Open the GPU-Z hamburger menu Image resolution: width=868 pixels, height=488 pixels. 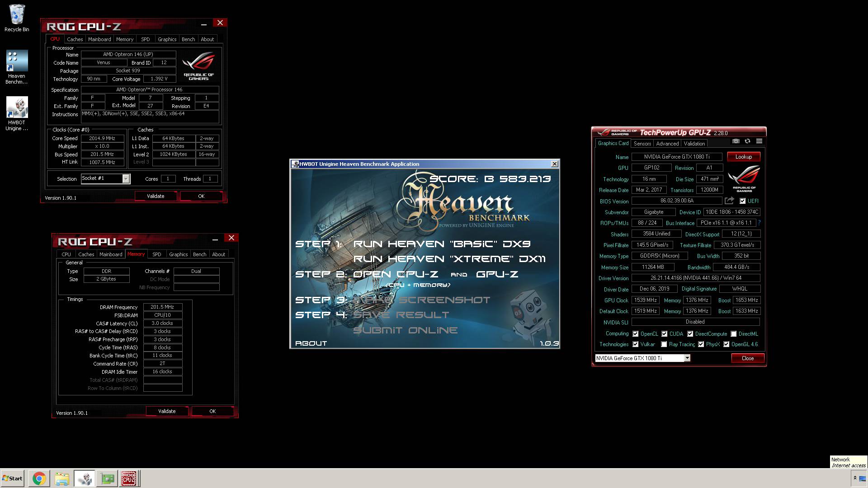point(759,141)
